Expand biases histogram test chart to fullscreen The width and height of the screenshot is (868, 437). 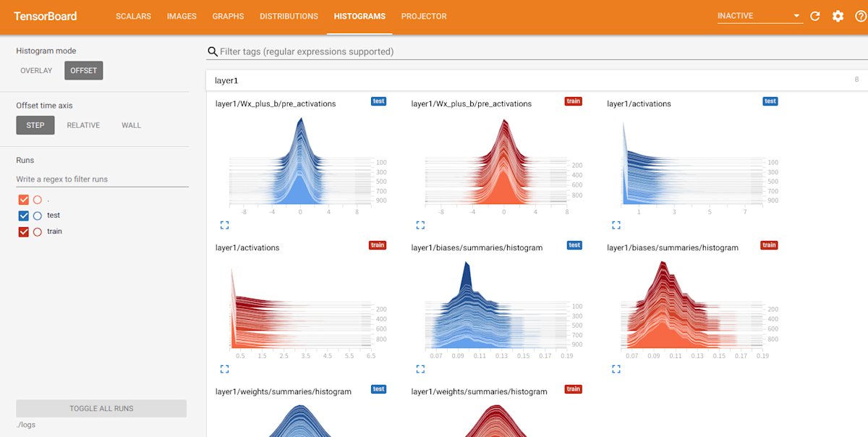[420, 369]
